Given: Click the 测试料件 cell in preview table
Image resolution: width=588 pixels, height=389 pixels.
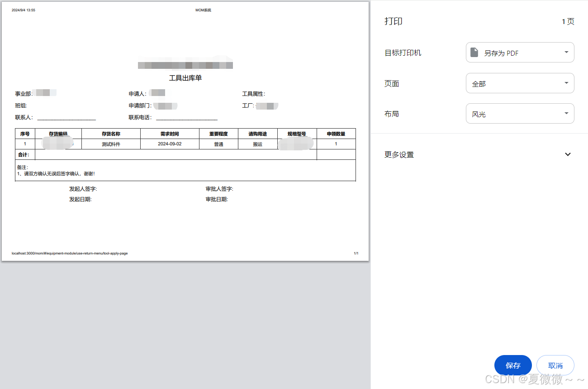Looking at the screenshot, I should tap(111, 144).
